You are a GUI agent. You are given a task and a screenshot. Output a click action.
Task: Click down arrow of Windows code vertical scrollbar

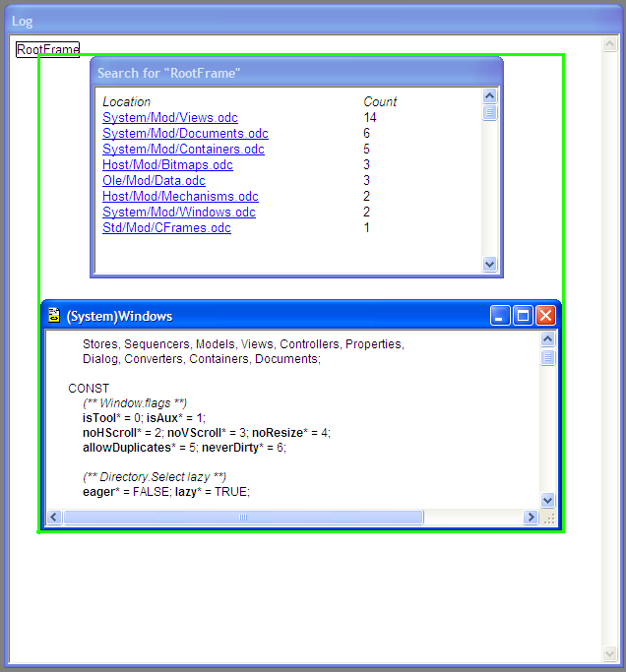548,500
